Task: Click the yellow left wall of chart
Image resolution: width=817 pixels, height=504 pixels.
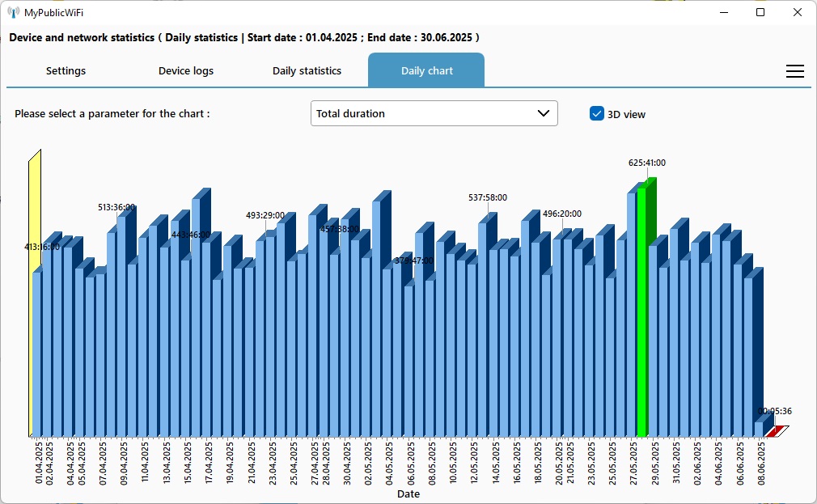Action: (x=35, y=291)
